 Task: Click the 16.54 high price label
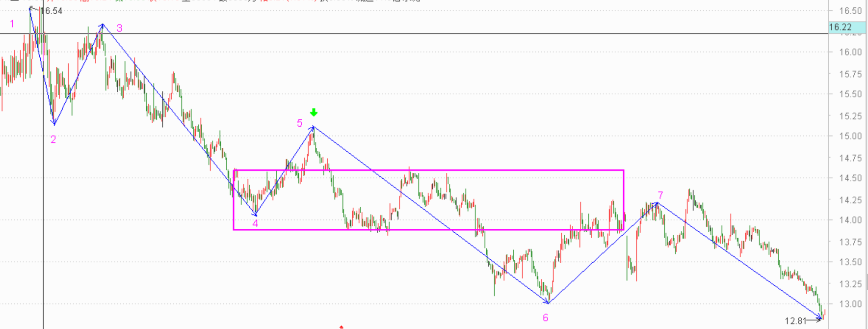[51, 11]
